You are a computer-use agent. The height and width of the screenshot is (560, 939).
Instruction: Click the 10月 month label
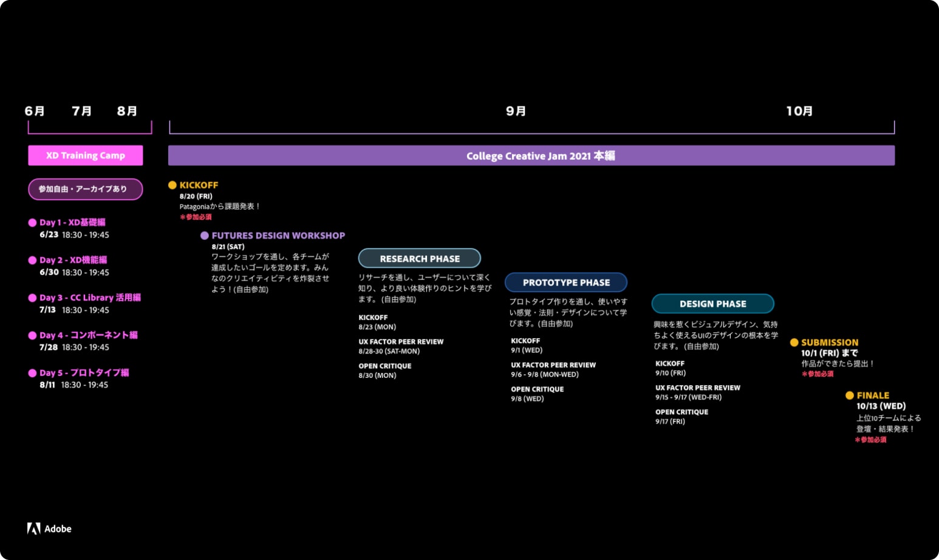click(799, 111)
